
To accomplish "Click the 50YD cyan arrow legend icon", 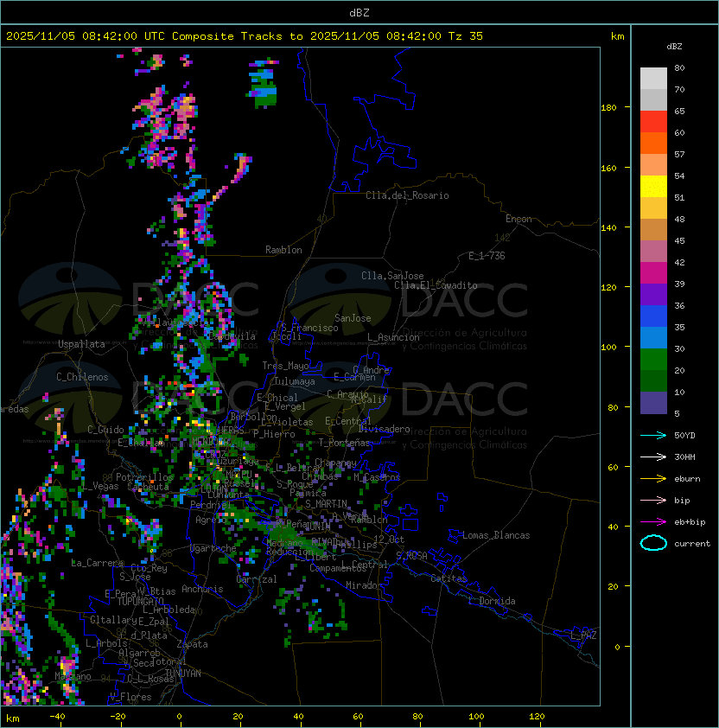I will point(653,435).
